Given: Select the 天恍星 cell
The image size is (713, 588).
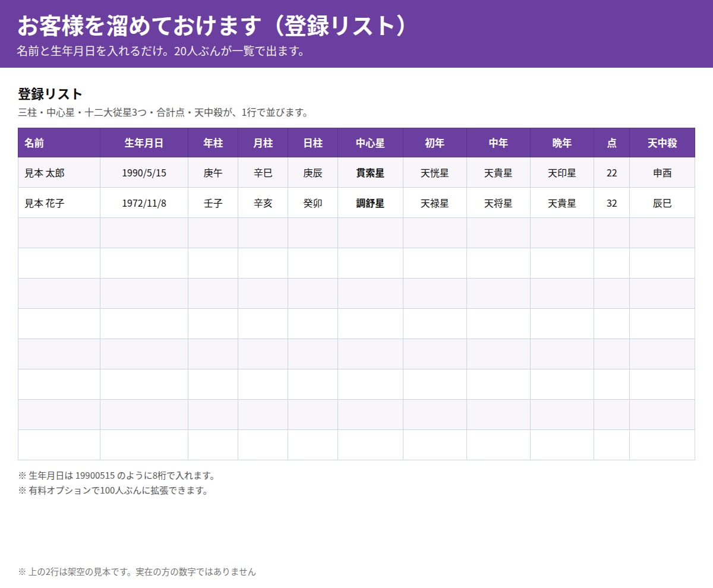Looking at the screenshot, I should pos(434,173).
